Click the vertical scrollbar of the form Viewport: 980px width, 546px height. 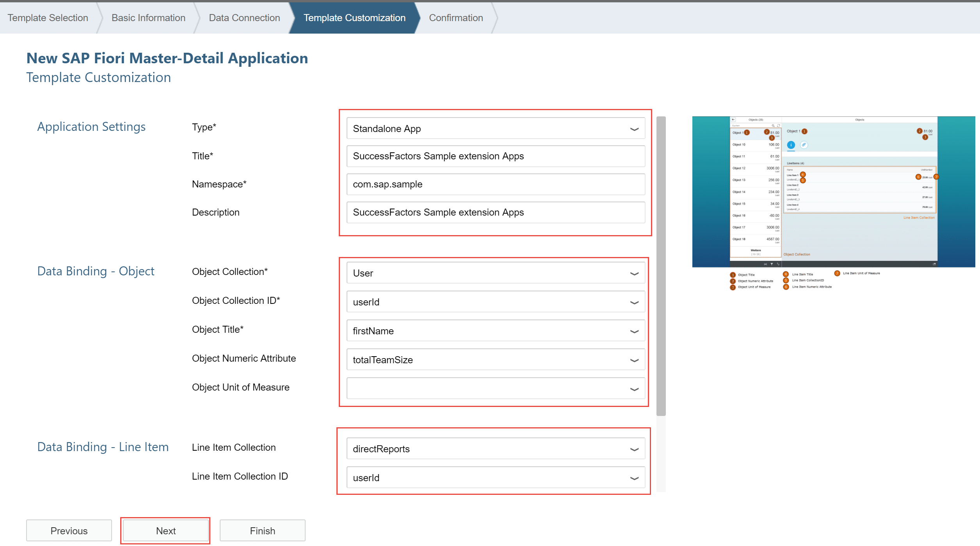[661, 266]
